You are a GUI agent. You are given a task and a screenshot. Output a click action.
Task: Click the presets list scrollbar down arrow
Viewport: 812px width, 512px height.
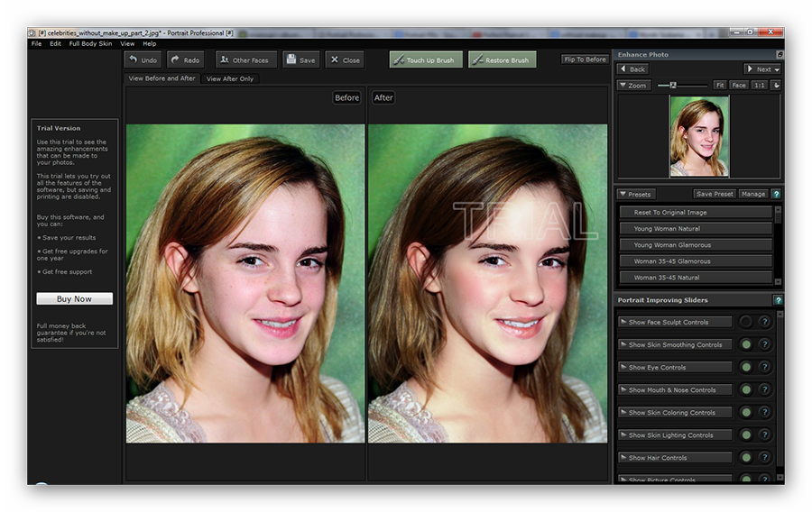click(x=778, y=282)
